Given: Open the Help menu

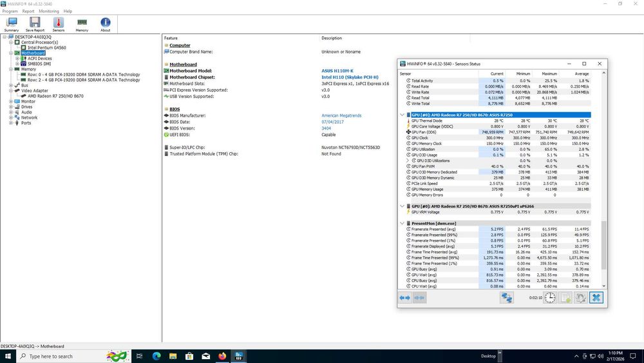Looking at the screenshot, I should click(x=68, y=11).
